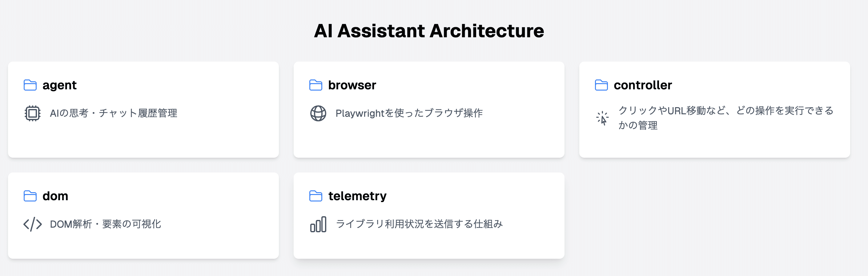This screenshot has height=276, width=868.
Task: Click the cursor click icon in controller card
Action: (602, 118)
